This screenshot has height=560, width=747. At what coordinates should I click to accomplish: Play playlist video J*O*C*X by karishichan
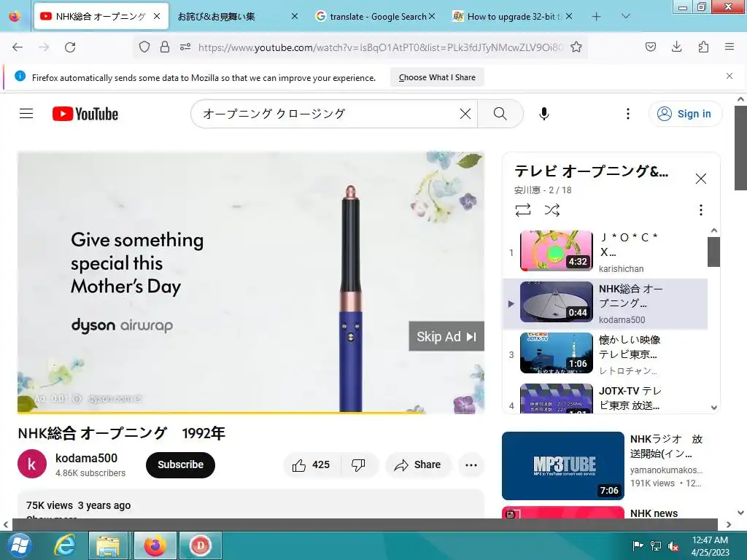[605, 252]
